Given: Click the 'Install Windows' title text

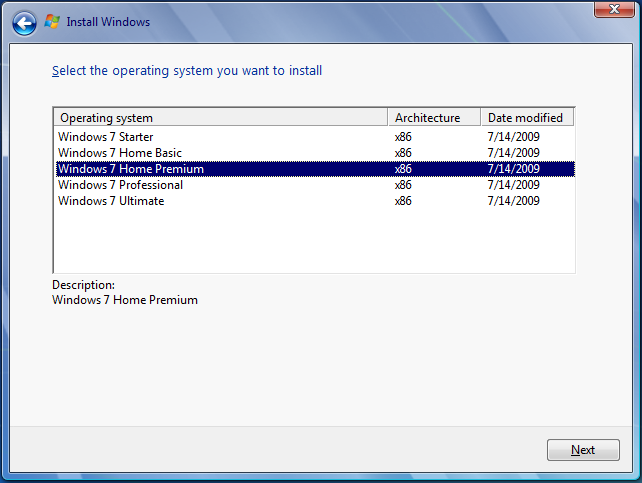Looking at the screenshot, I should point(108,22).
